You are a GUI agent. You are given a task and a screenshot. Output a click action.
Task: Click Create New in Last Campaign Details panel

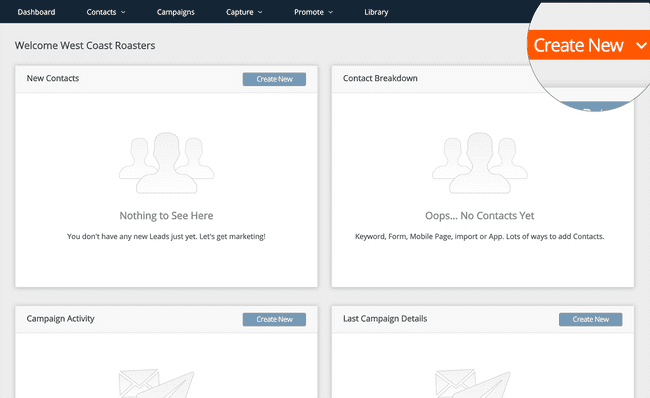pyautogui.click(x=590, y=319)
